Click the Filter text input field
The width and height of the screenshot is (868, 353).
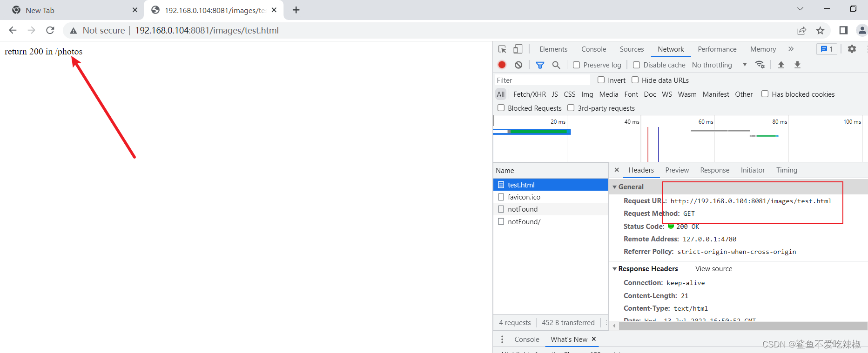(540, 80)
